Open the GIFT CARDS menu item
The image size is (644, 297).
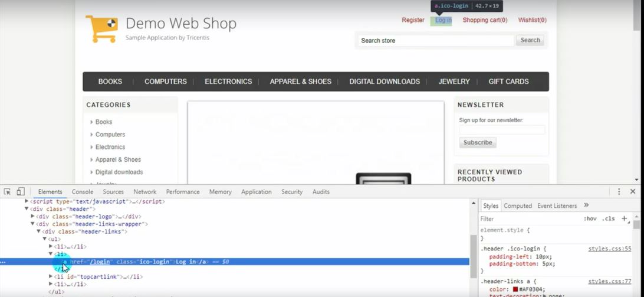508,81
